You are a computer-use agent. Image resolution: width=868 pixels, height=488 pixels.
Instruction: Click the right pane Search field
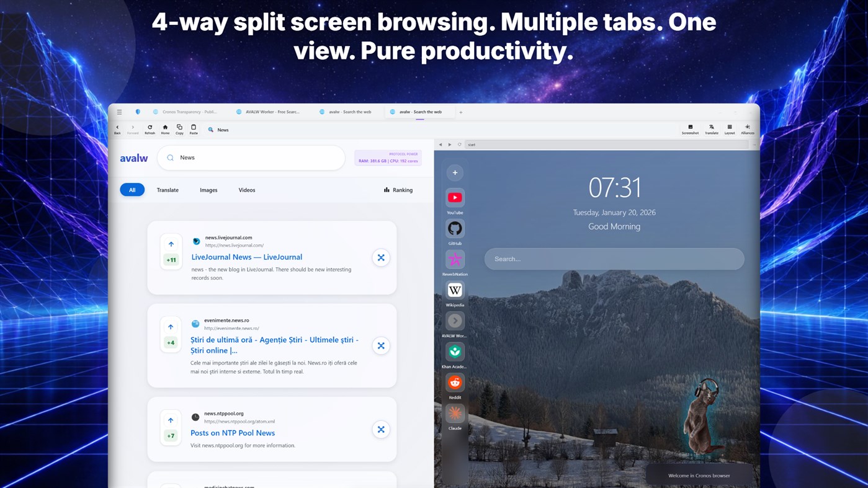[613, 259]
